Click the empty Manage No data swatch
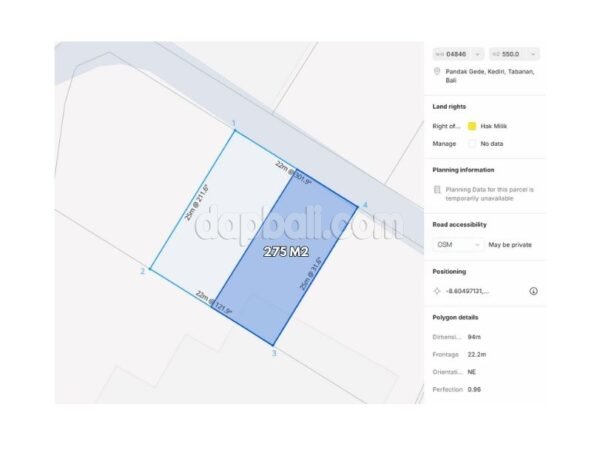600x450 pixels. [472, 144]
